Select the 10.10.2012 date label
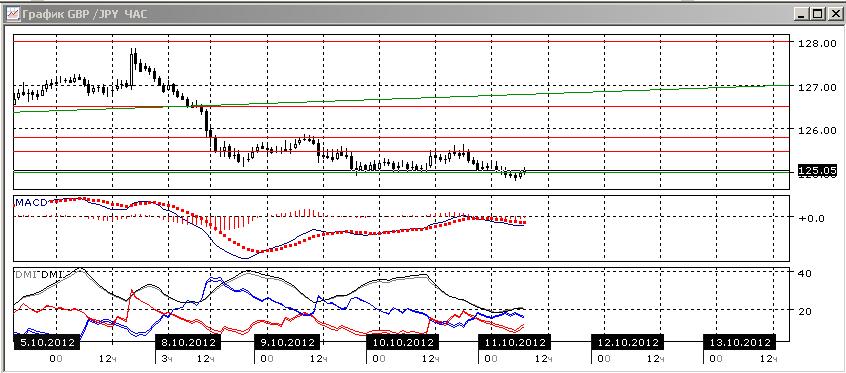This screenshot has width=846, height=373. click(x=402, y=343)
